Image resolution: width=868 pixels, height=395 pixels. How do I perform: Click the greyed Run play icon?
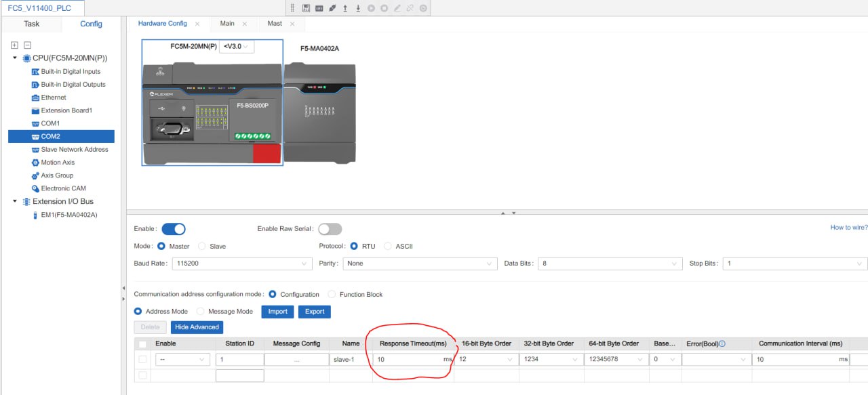click(x=372, y=8)
